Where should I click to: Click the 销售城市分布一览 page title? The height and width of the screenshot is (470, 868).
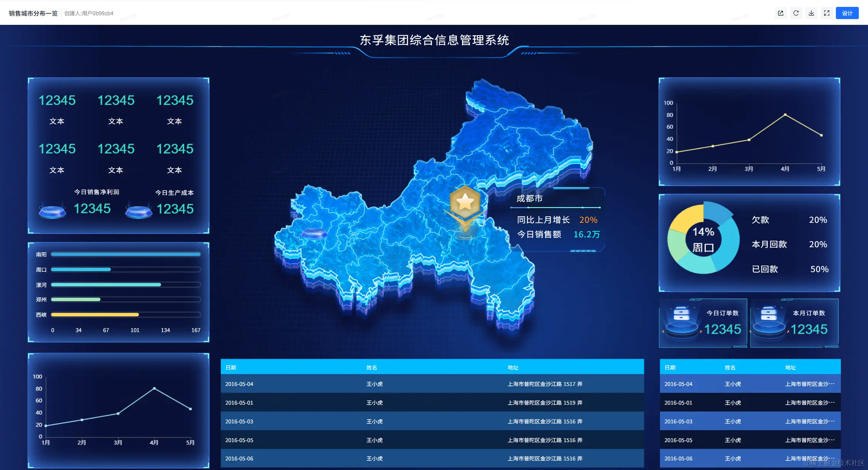tap(33, 13)
